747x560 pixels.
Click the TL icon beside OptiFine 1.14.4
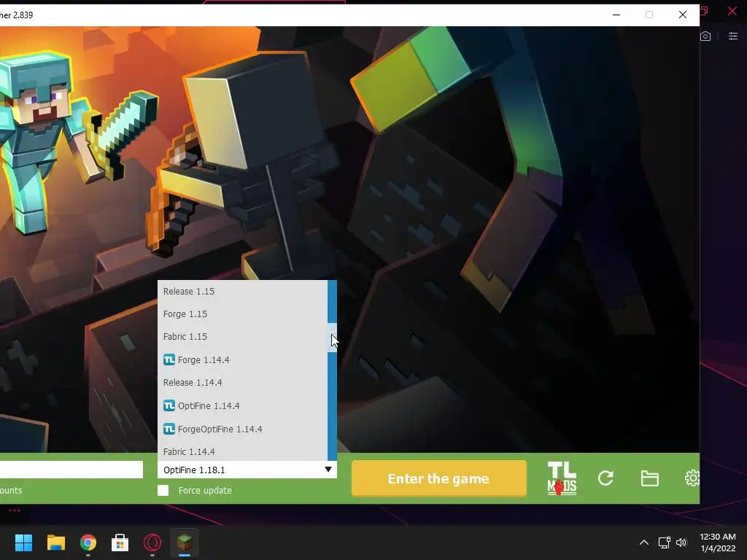pos(169,405)
